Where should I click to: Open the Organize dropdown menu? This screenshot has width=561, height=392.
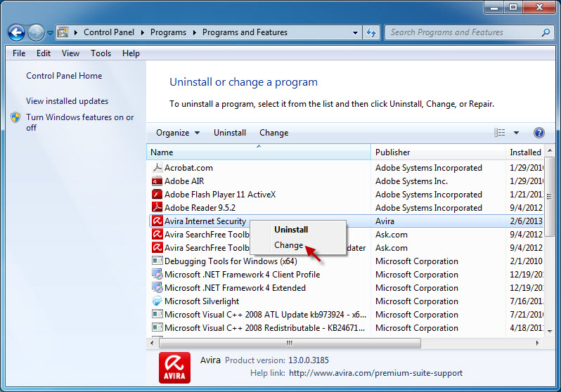point(178,133)
